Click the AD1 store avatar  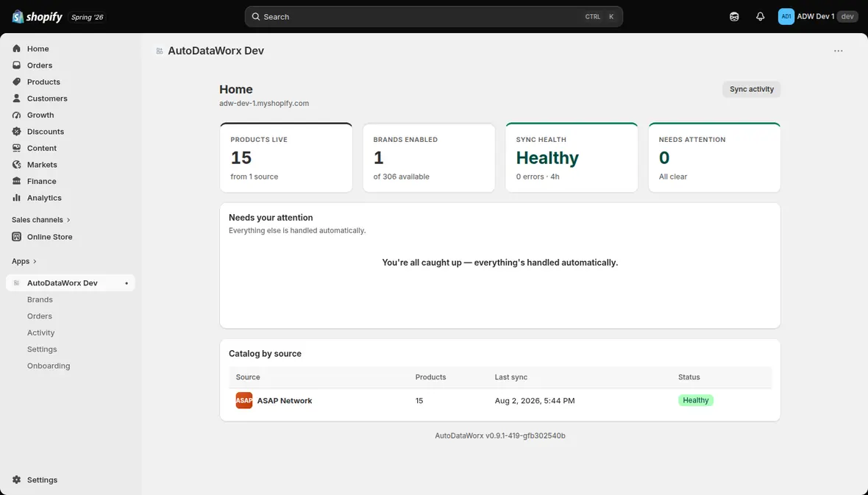786,17
